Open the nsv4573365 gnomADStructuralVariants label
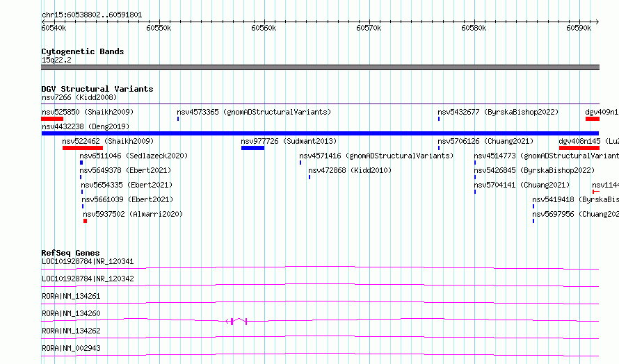Screen dimensions: 619x364 pos(254,112)
